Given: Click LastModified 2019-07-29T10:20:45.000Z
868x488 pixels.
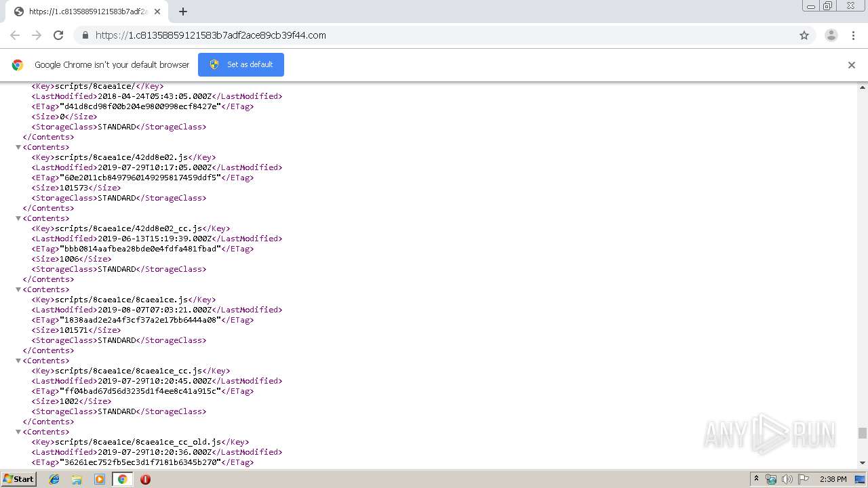Looking at the screenshot, I should click(x=155, y=381).
